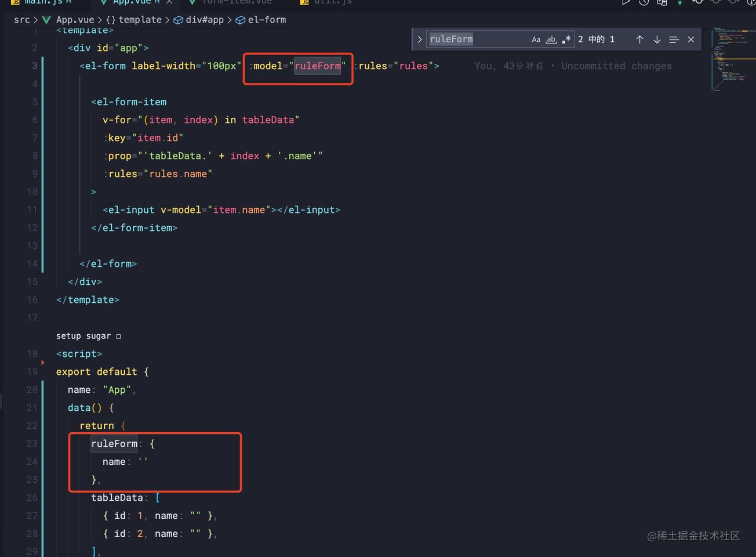This screenshot has height=557, width=756.
Task: Open the src folder breadcrumb
Action: click(x=21, y=20)
